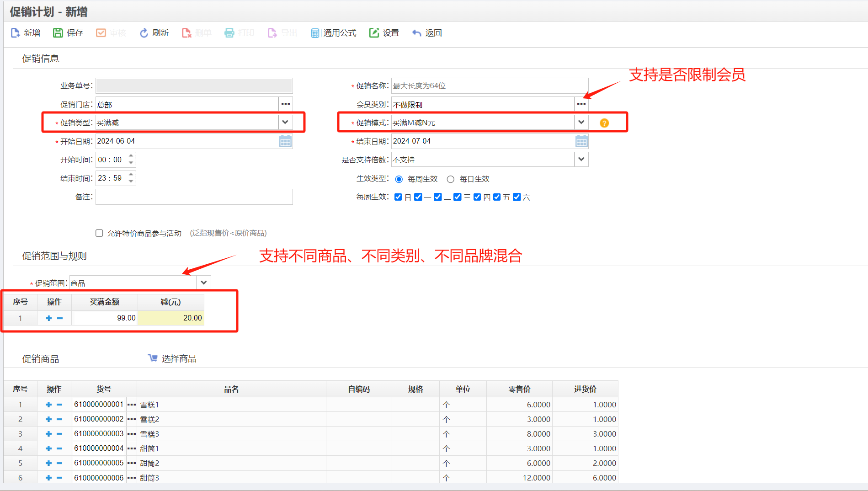Open the 促销范围 dropdown
Viewport: 868px width, 491px height.
pos(203,282)
